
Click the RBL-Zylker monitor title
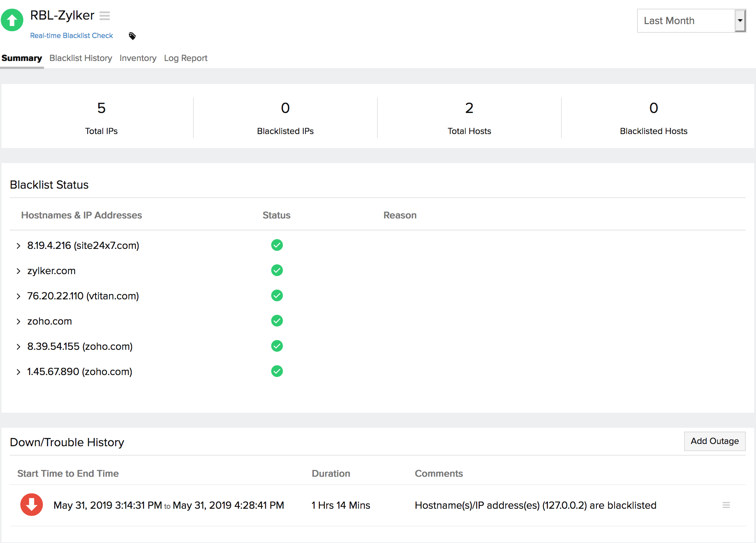point(62,15)
